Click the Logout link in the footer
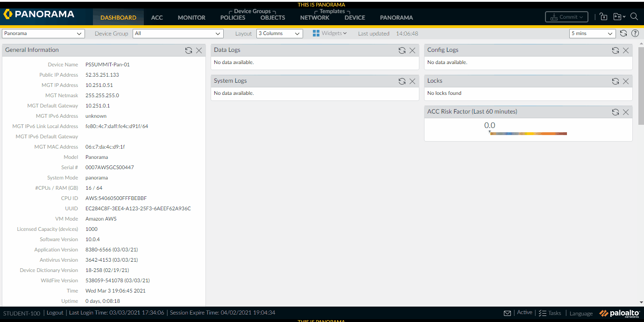Image resolution: width=644 pixels, height=322 pixels. tap(55, 313)
